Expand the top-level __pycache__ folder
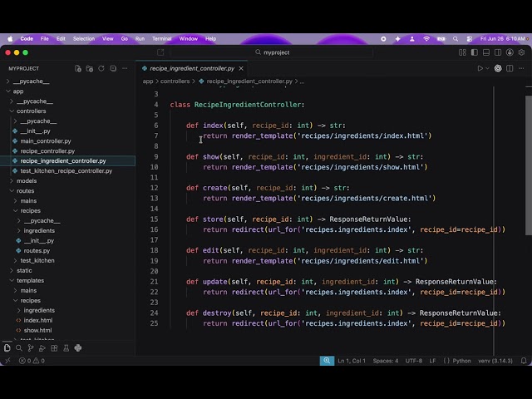The width and height of the screenshot is (532, 399). 32,81
